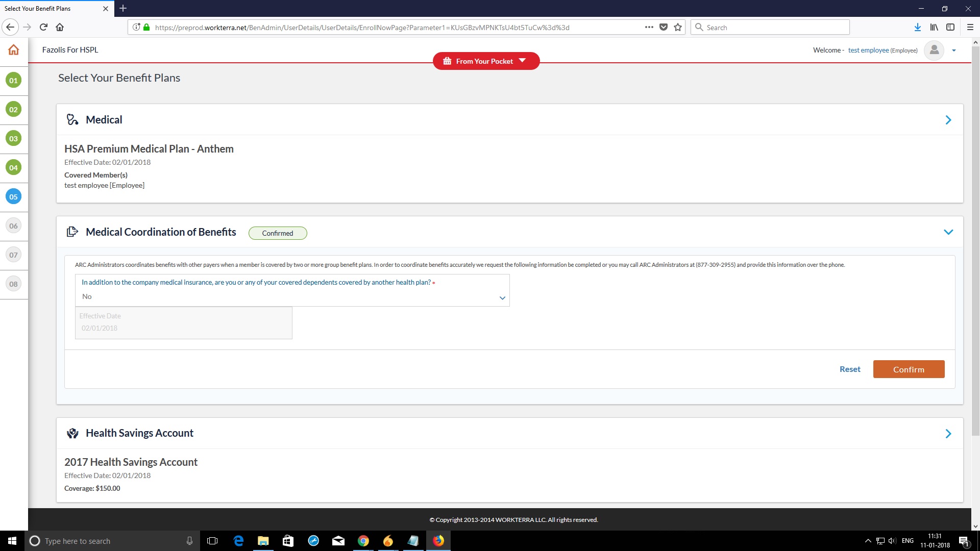
Task: Go to the home icon in sidebar
Action: (x=14, y=49)
